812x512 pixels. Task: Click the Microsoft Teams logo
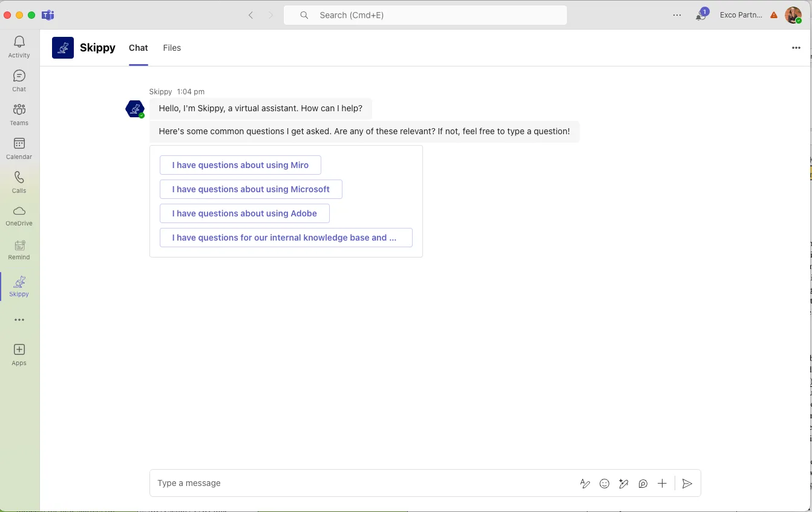click(48, 15)
